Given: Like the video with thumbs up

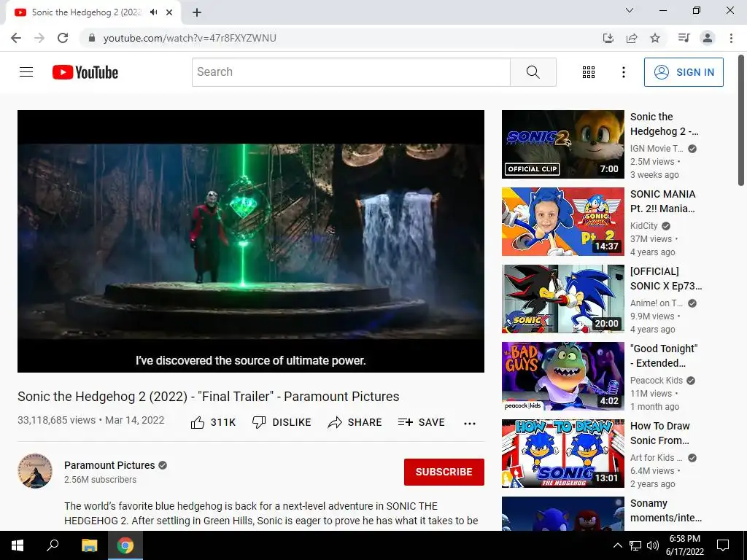Looking at the screenshot, I should click(x=213, y=422).
